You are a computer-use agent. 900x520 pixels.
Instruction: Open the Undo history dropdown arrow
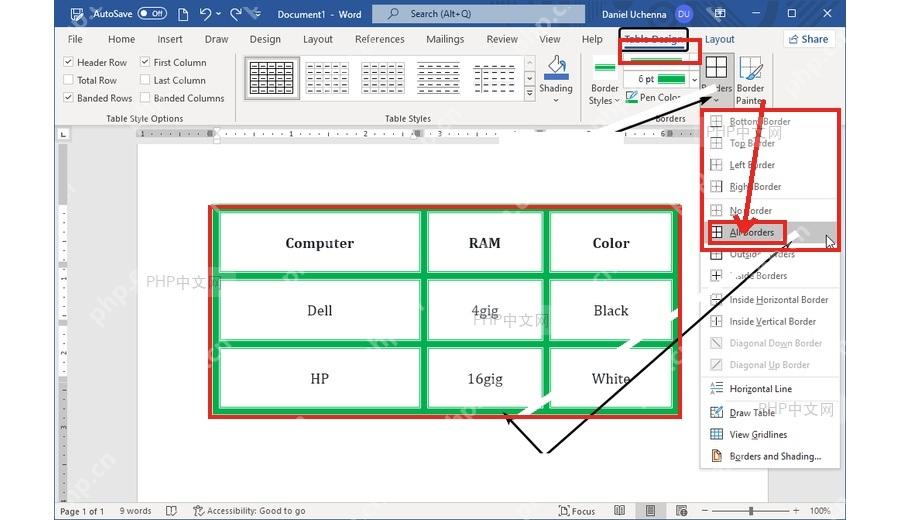pyautogui.click(x=218, y=14)
